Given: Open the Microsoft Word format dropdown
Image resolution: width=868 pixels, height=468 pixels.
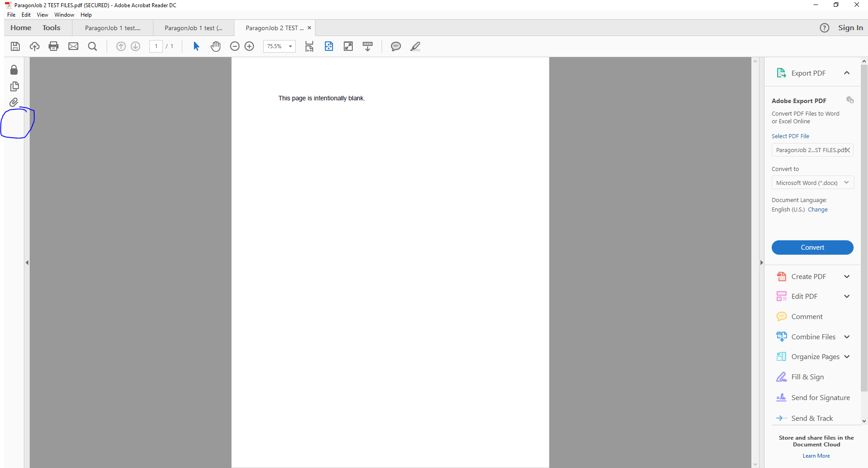Looking at the screenshot, I should click(x=813, y=183).
